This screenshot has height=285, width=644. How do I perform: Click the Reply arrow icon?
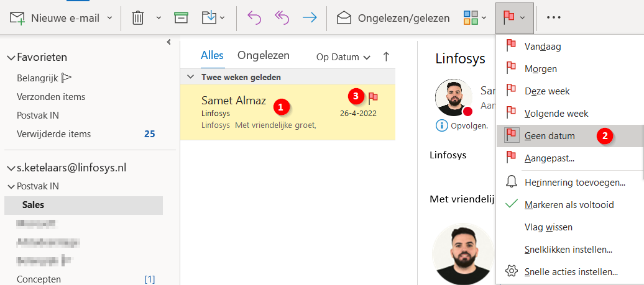(254, 18)
